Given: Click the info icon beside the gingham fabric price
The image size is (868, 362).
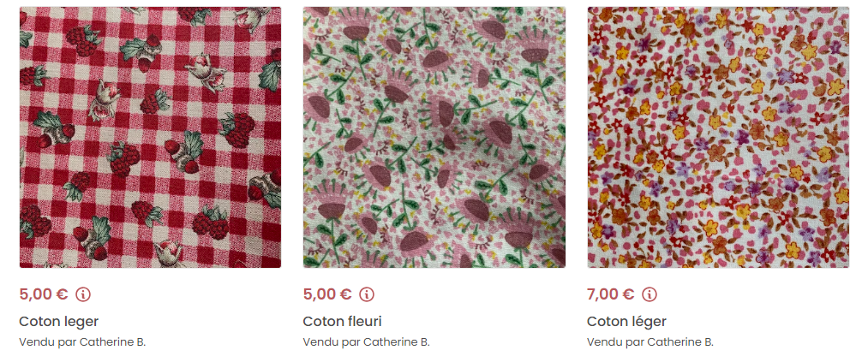Looking at the screenshot, I should click(83, 294).
